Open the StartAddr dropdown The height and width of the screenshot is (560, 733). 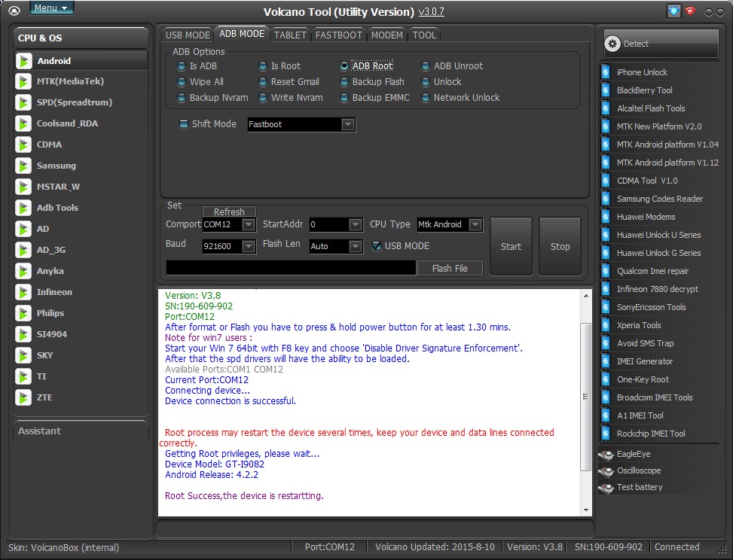click(356, 224)
